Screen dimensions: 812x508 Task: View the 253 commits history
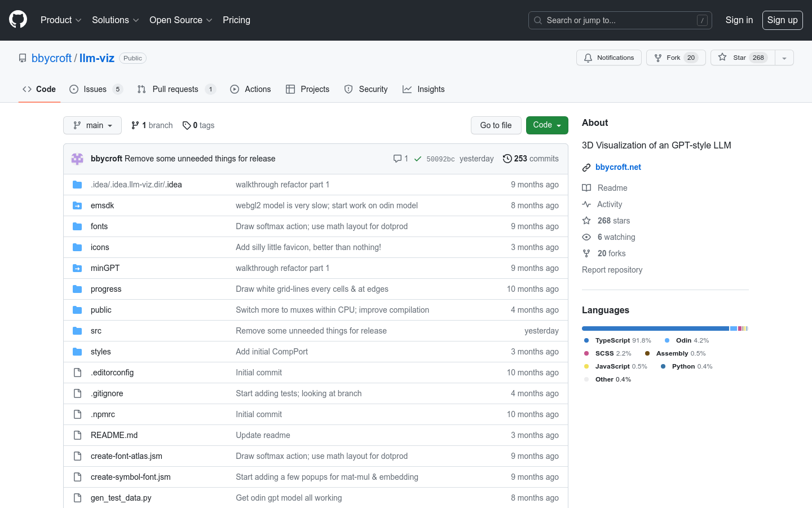531,159
